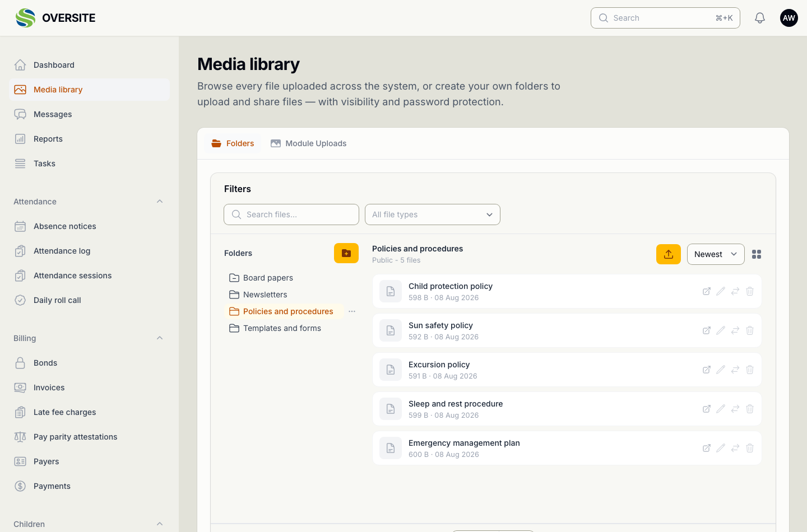Move the Excursion policy file
Image resolution: width=807 pixels, height=532 pixels.
pos(735,370)
